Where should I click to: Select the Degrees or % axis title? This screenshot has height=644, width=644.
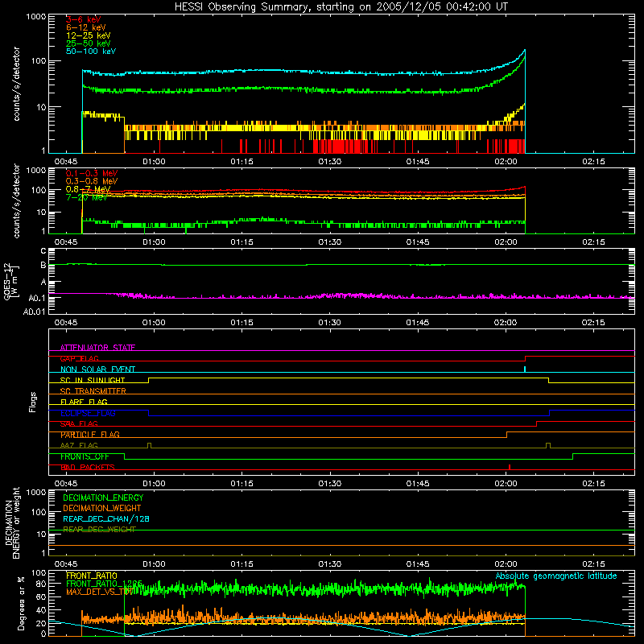21,603
